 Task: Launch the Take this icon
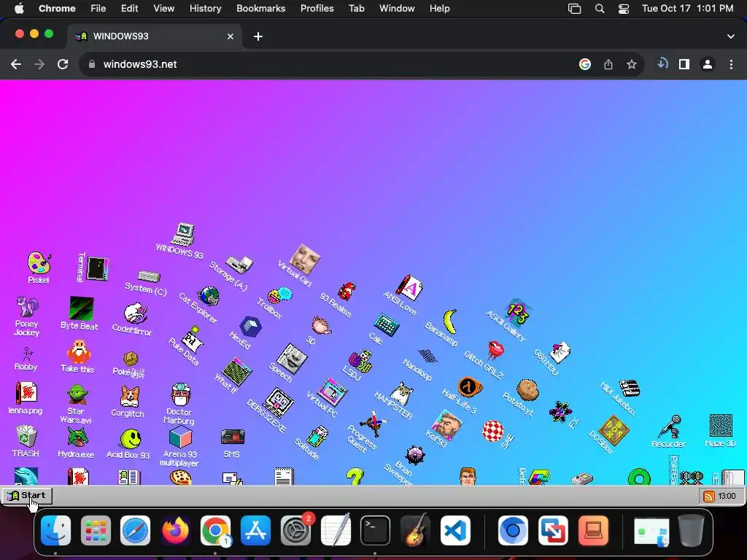click(79, 351)
